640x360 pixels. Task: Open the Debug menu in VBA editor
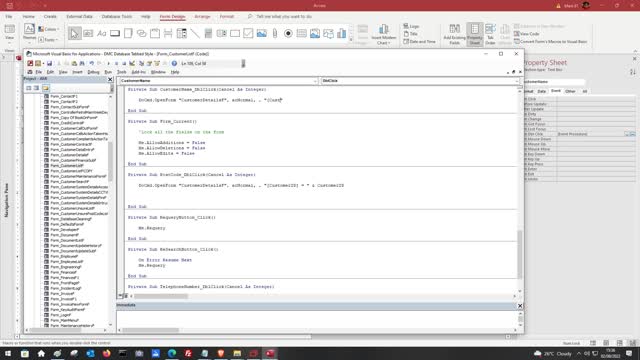coord(93,72)
